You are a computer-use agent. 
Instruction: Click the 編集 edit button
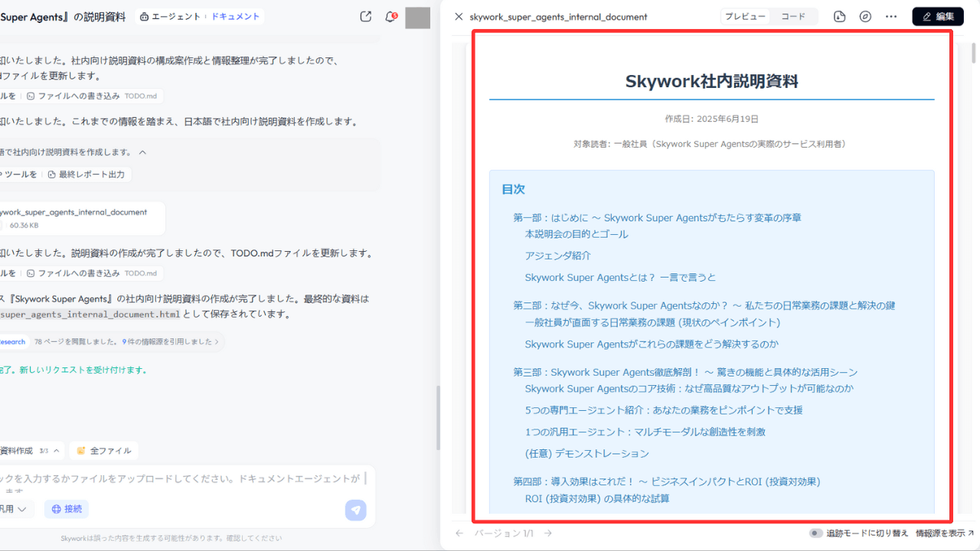pos(938,16)
